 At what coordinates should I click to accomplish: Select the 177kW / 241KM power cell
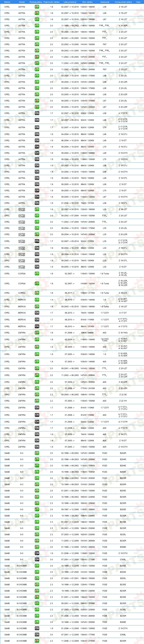click(x=87, y=388)
